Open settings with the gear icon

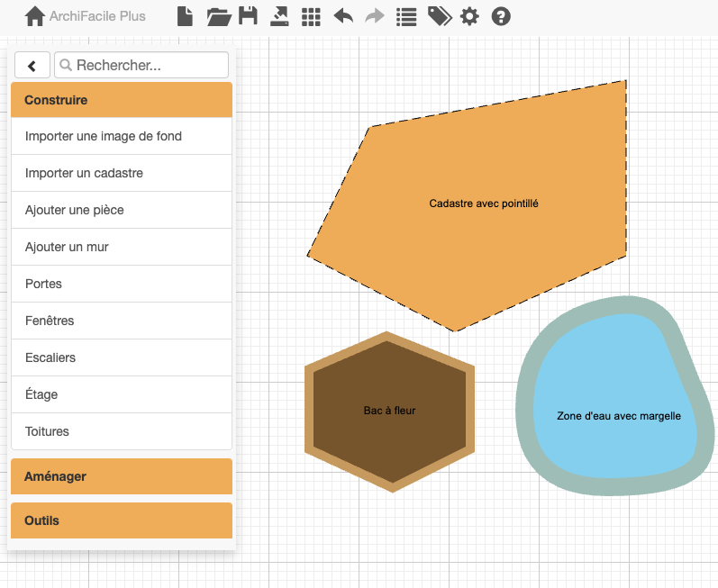click(469, 16)
